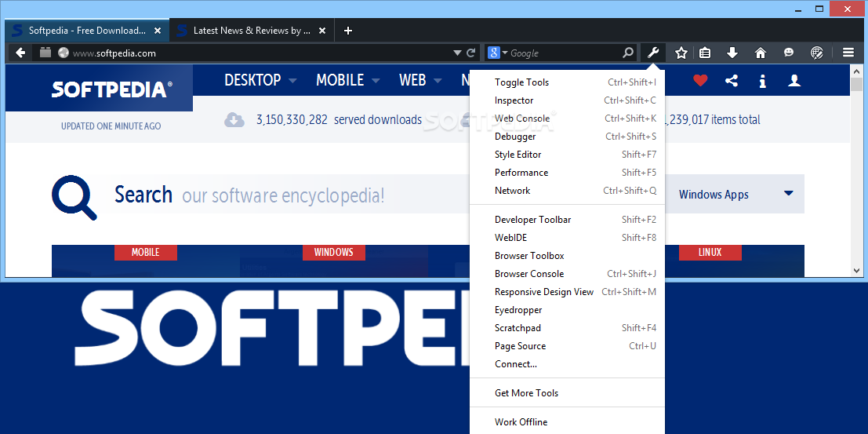Choose Debugger in developer menu
This screenshot has height=434, width=868.
567,137
